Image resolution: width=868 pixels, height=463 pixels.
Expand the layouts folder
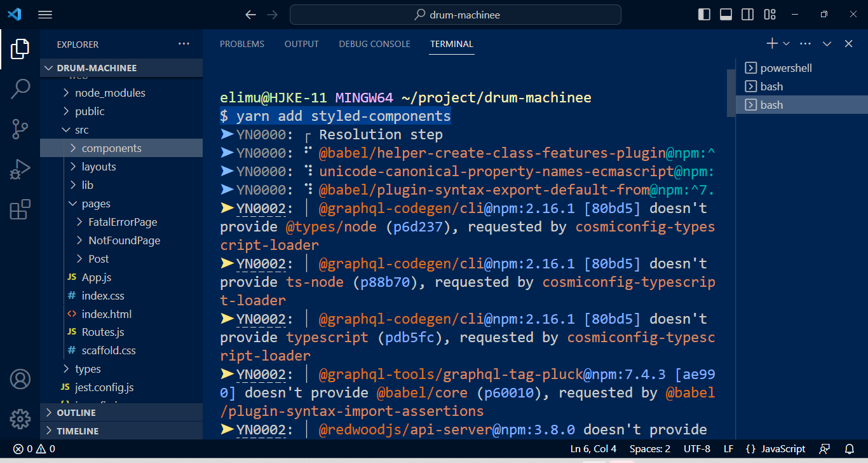[x=121, y=167]
